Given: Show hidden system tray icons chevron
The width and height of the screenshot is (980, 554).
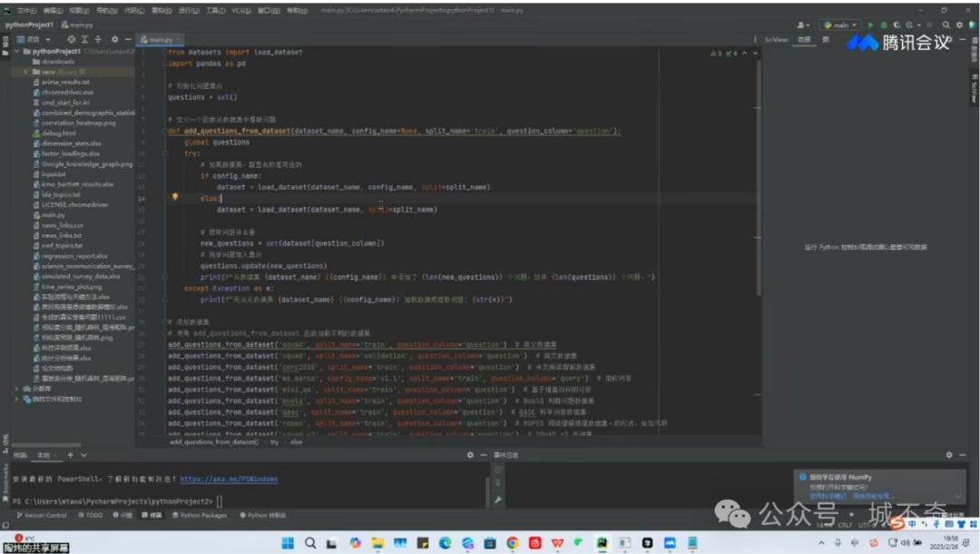Looking at the screenshot, I should click(821, 543).
